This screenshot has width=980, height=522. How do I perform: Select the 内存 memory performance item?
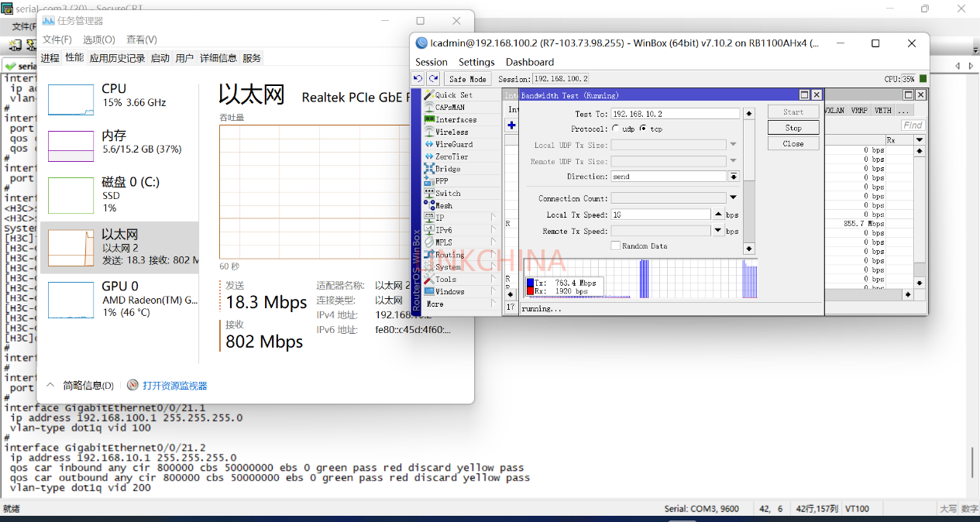[x=119, y=146]
